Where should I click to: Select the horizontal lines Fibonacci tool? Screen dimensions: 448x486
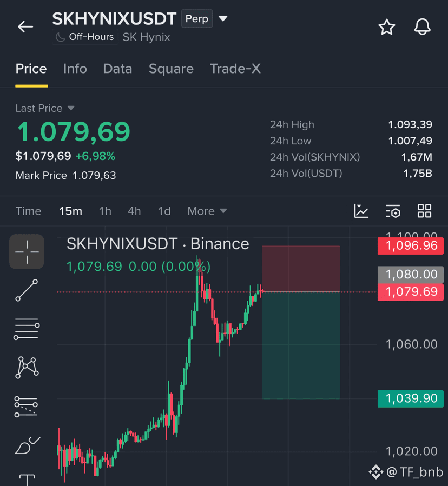[27, 329]
